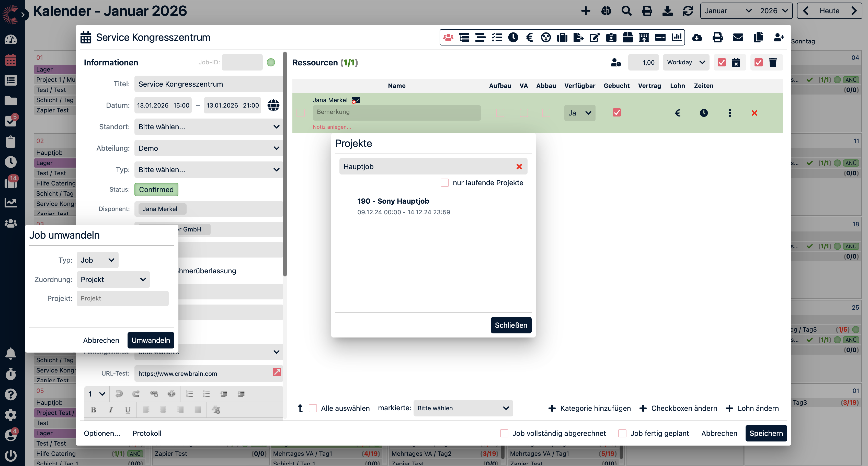Enable nur laufende Projekte checkbox
868x466 pixels.
tap(444, 183)
